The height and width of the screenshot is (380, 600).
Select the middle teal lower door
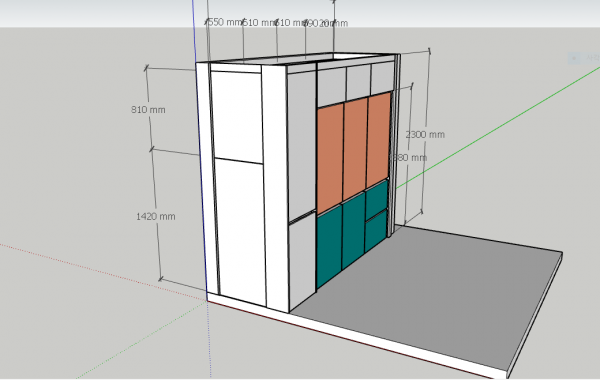[x=354, y=230]
